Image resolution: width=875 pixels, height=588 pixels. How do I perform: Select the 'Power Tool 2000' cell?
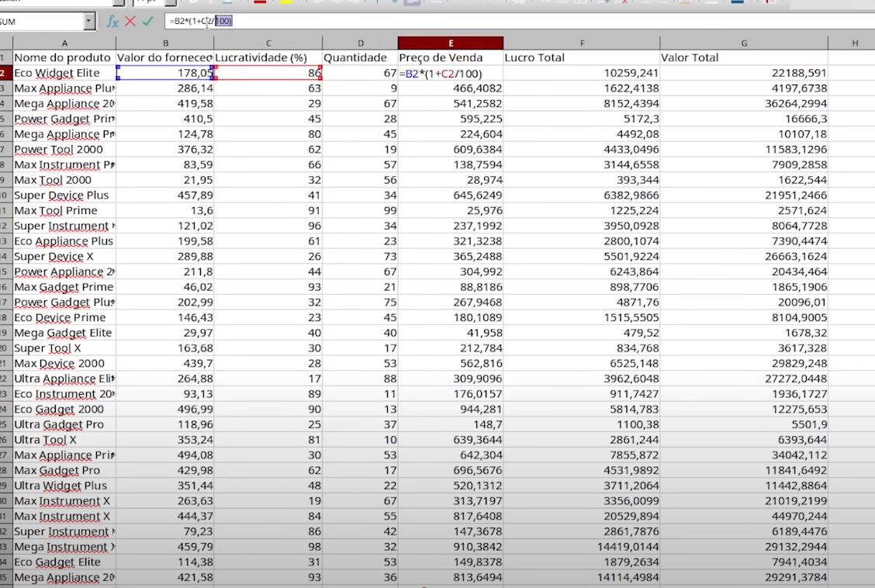(64, 150)
